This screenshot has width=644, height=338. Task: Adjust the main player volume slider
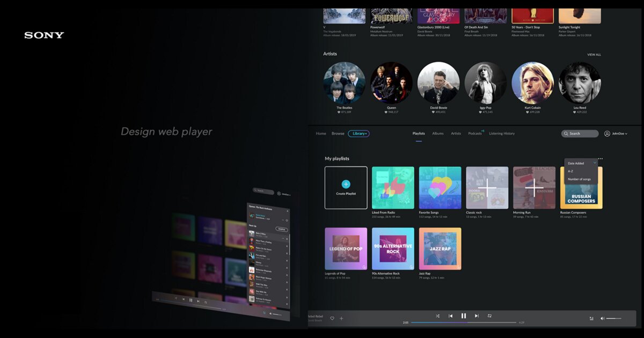point(614,318)
